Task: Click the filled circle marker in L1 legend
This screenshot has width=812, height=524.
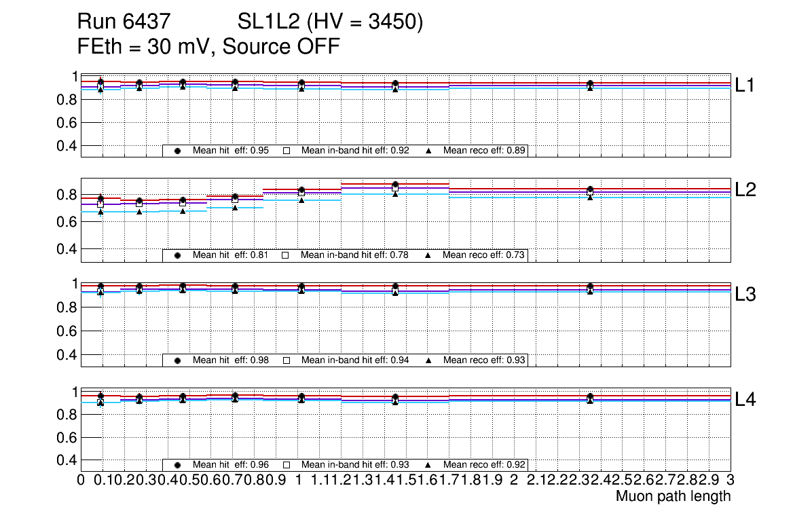Action: click(x=178, y=151)
